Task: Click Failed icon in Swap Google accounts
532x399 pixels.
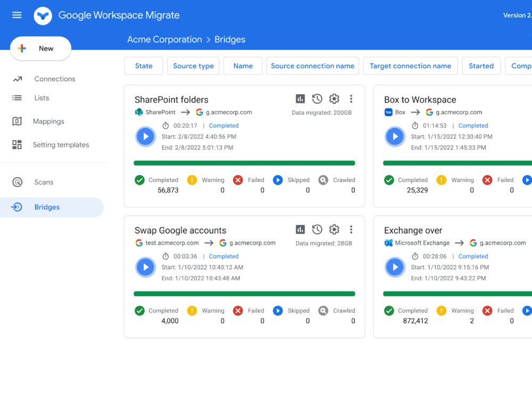Action: tap(238, 311)
